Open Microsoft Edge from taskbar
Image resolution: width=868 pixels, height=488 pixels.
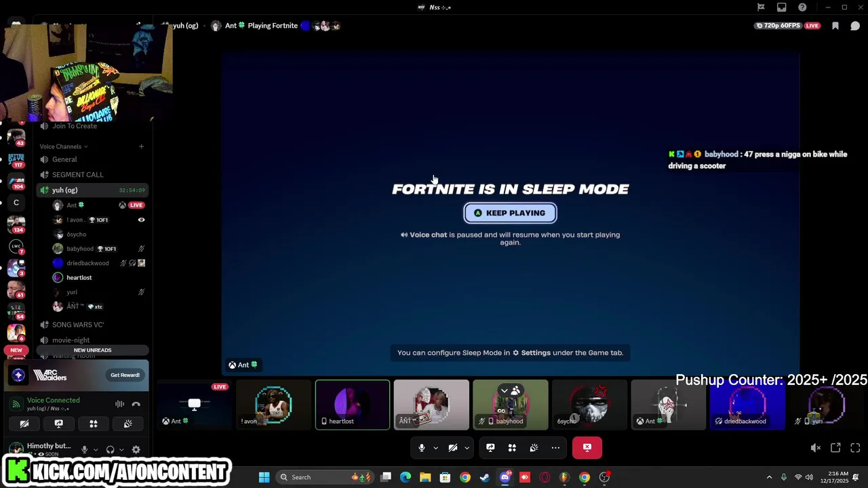406,477
